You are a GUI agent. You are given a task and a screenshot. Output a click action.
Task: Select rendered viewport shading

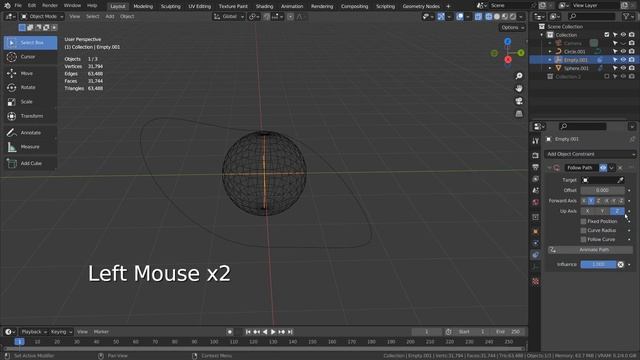coord(513,17)
